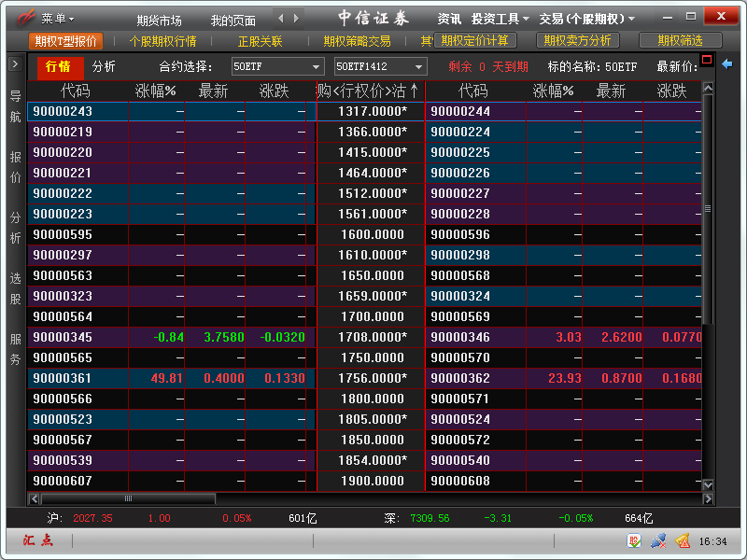This screenshot has height=560, width=747.
Task: Toggle the 行情 view button
Action: [58, 66]
